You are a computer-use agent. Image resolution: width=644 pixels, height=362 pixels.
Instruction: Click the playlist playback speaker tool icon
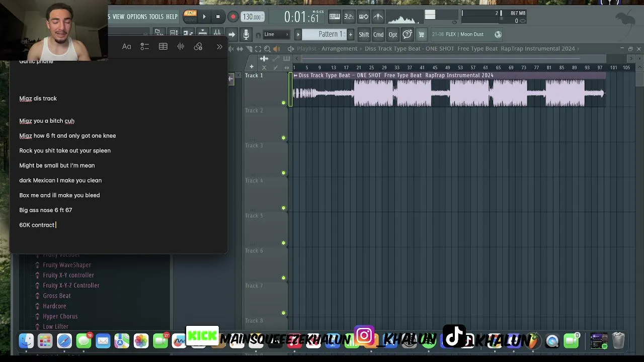click(276, 49)
